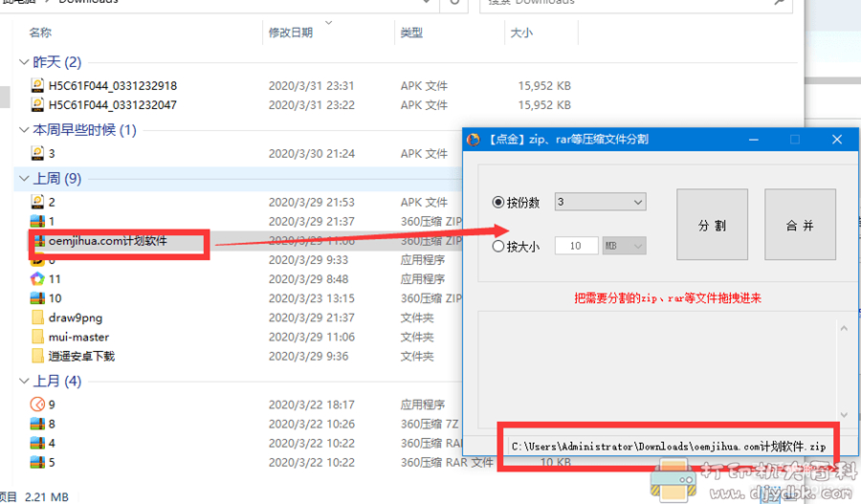Click the zip path in splitter status bar
Viewport: 861px width, 504px height.
tap(669, 447)
